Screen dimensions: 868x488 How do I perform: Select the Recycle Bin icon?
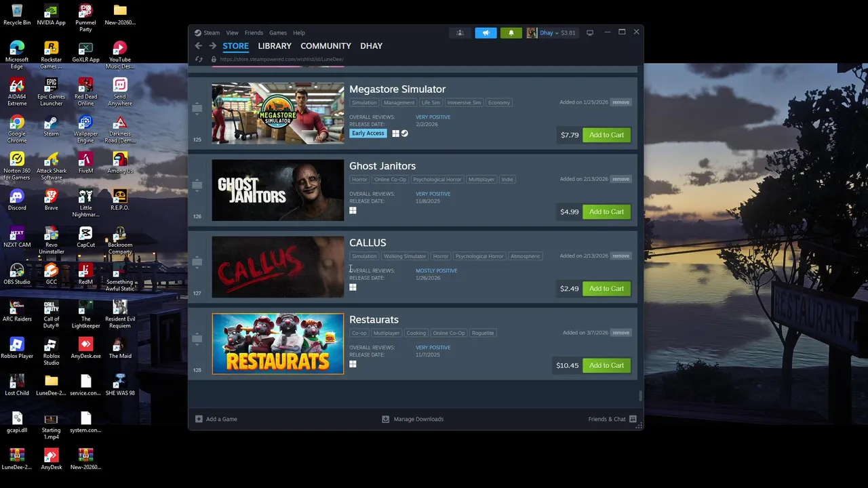coord(17,15)
